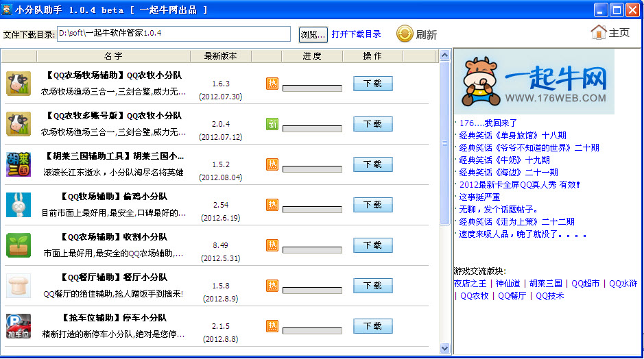Click the green new badge on 2.0.4 row

pyautogui.click(x=272, y=124)
